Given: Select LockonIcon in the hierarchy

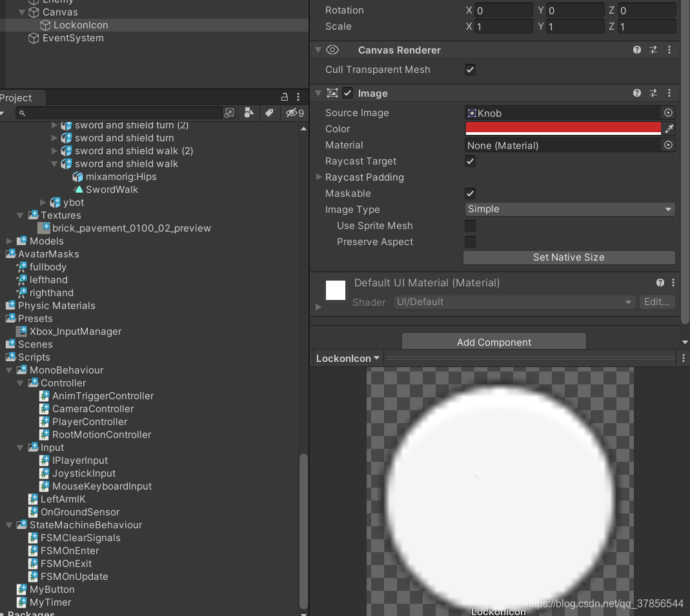Looking at the screenshot, I should click(81, 25).
